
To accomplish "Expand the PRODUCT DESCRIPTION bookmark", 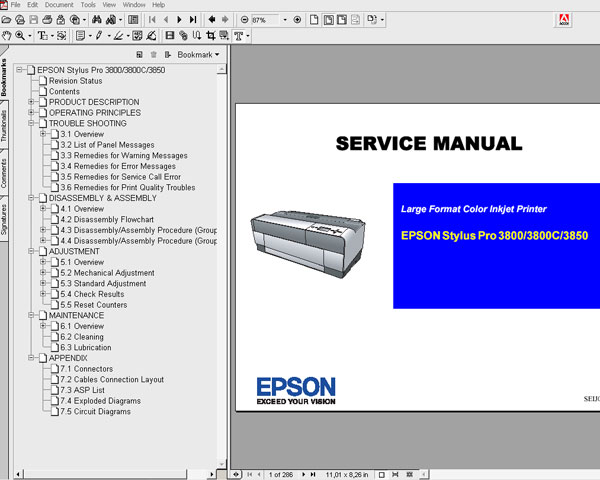I will tap(31, 102).
